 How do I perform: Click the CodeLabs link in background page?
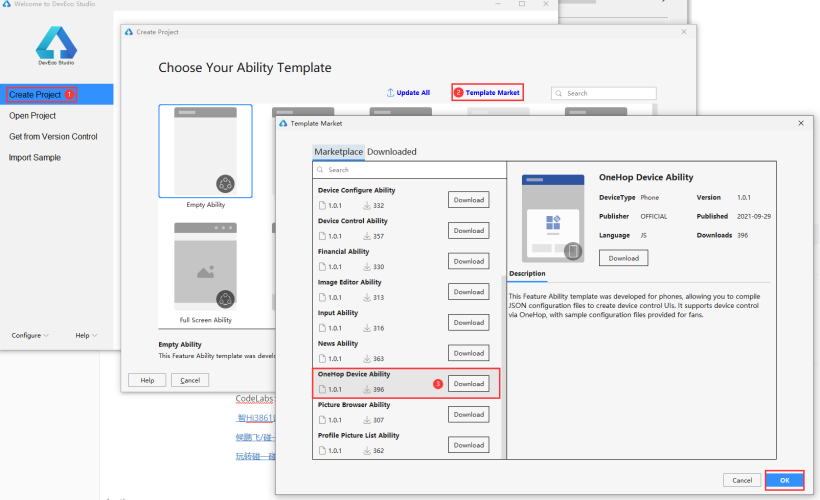tap(254, 399)
